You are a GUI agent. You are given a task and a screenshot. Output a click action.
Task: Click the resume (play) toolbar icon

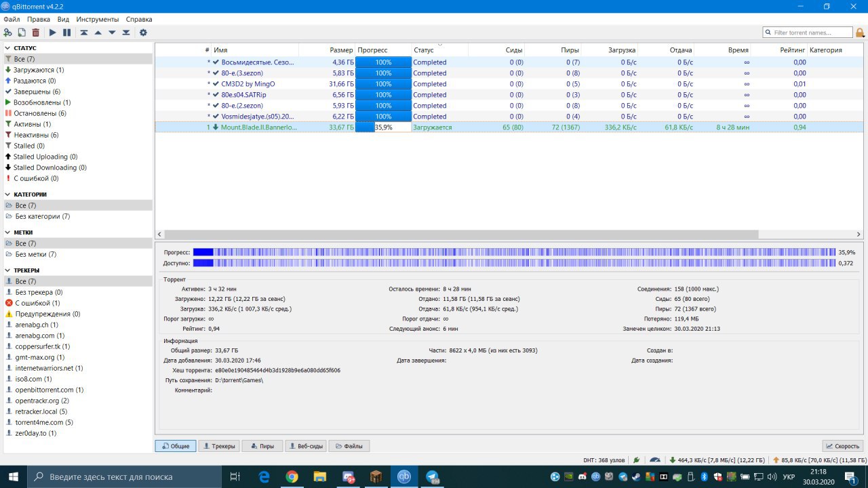click(x=52, y=33)
